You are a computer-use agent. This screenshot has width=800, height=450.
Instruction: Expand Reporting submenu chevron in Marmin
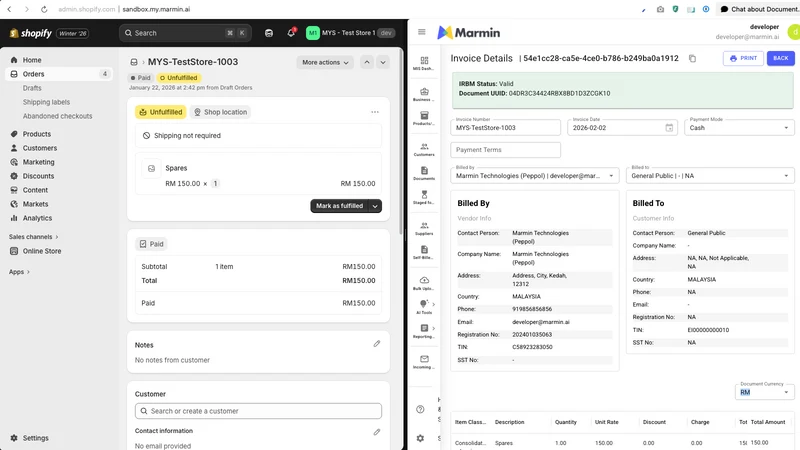pyautogui.click(x=434, y=329)
